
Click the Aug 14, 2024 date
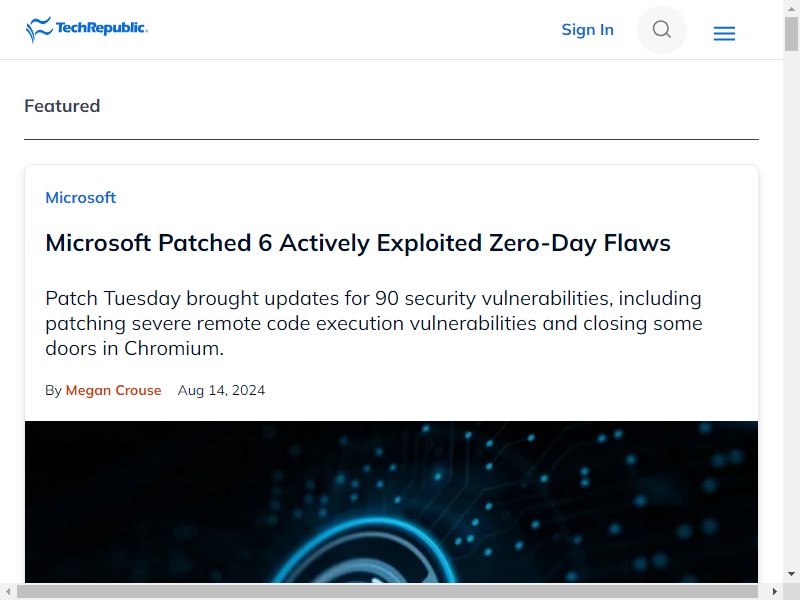[221, 390]
